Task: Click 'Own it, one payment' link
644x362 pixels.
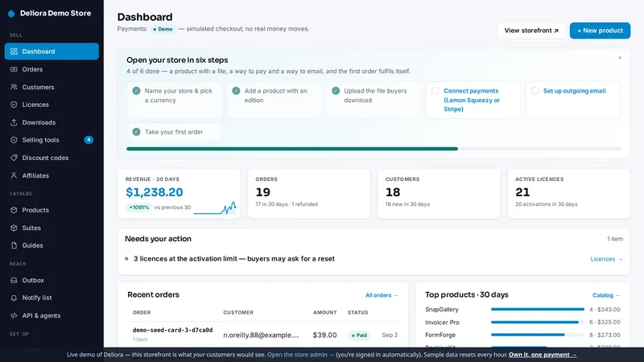Action: 543,355
